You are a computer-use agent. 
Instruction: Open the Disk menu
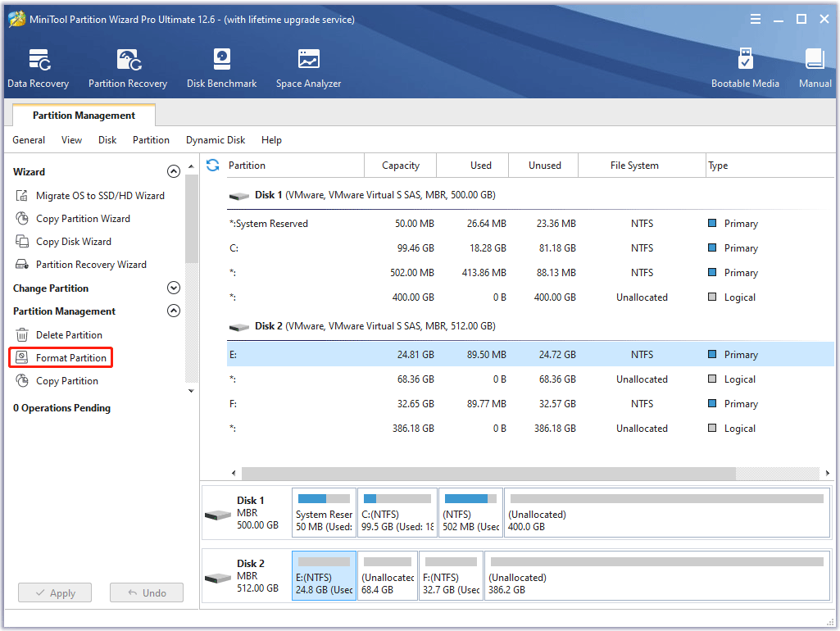coord(107,140)
